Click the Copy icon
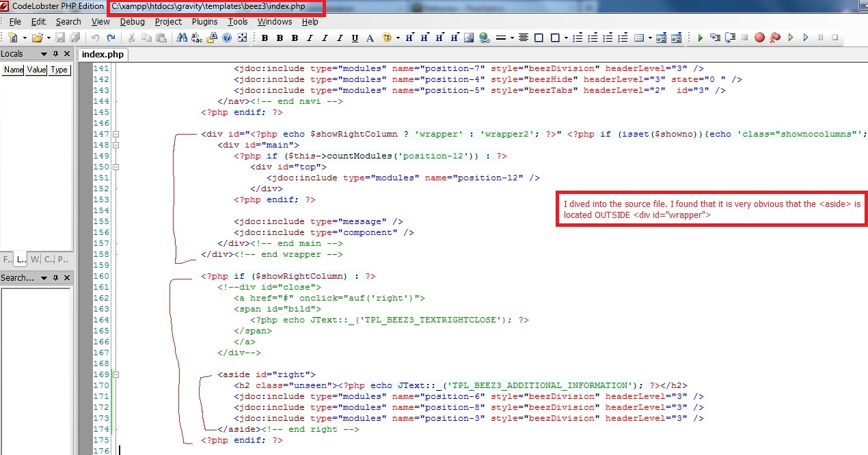Screen dimensions: 868x455 click(x=146, y=38)
